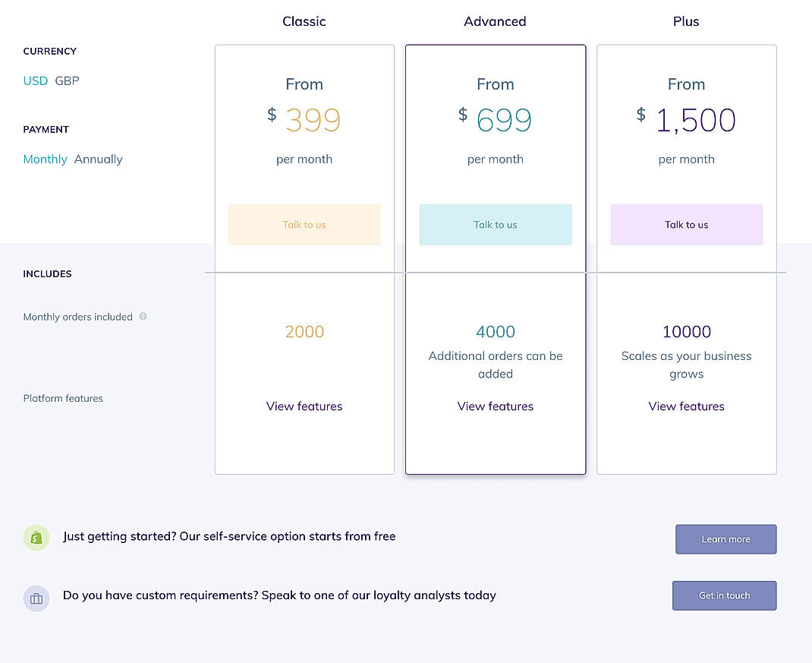Click Talk to us on the Classic plan
The height and width of the screenshot is (663, 812).
point(304,224)
